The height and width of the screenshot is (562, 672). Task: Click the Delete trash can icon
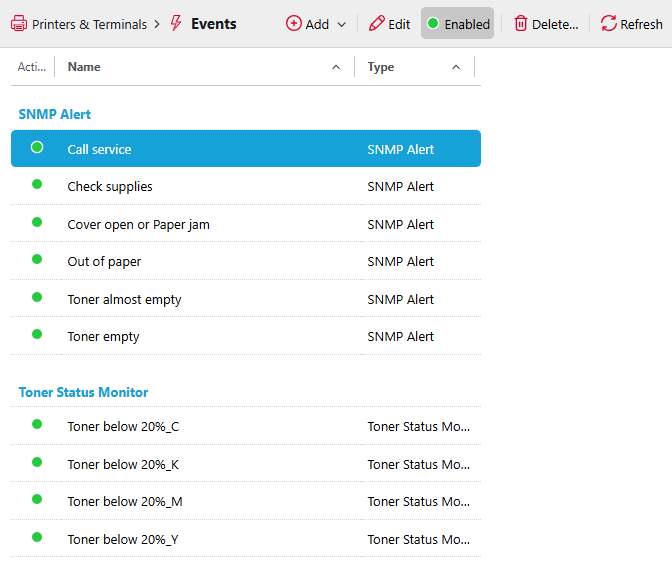(521, 23)
